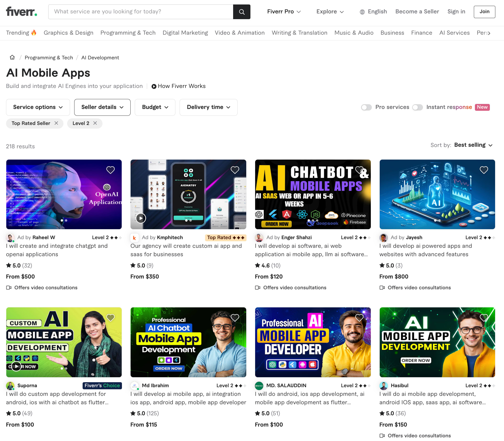Screen dimensions: 504x441
Task: Click the home breadcrumb icon
Action: click(12, 57)
